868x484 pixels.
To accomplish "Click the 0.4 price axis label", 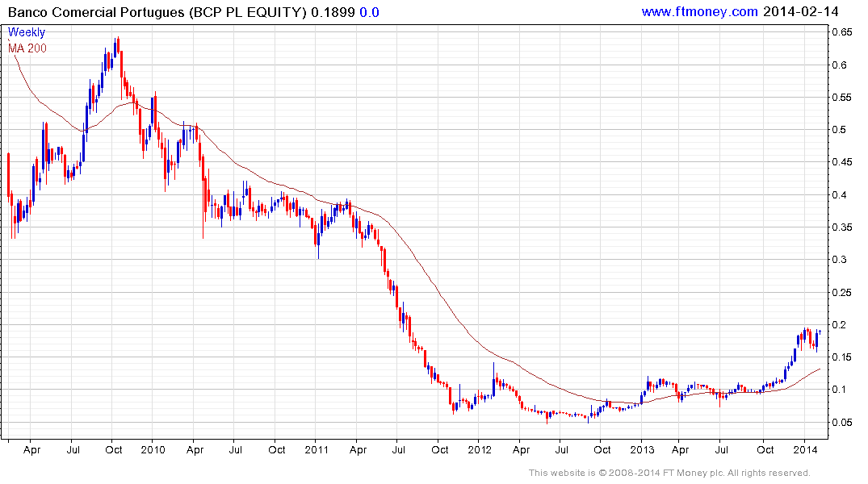I will coord(839,194).
